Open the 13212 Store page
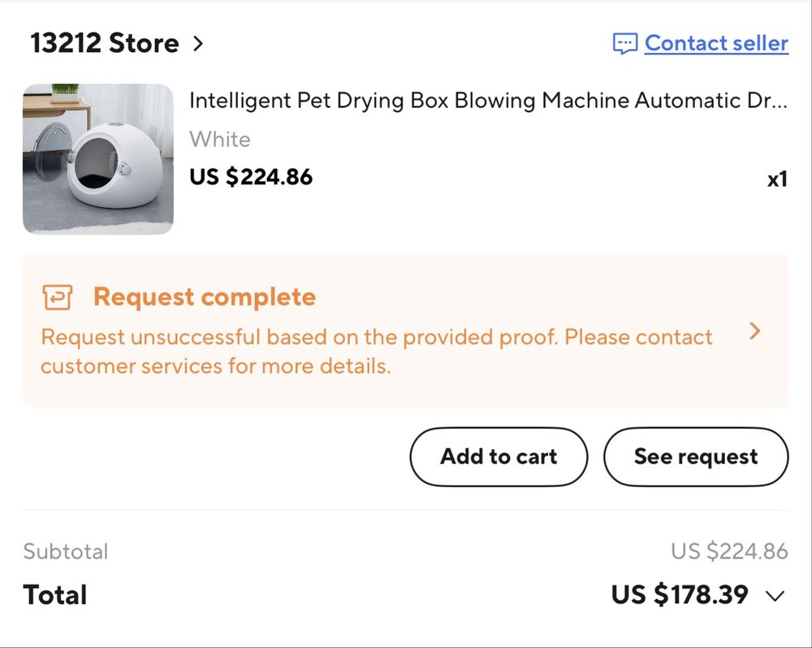This screenshot has height=648, width=812. (x=105, y=43)
